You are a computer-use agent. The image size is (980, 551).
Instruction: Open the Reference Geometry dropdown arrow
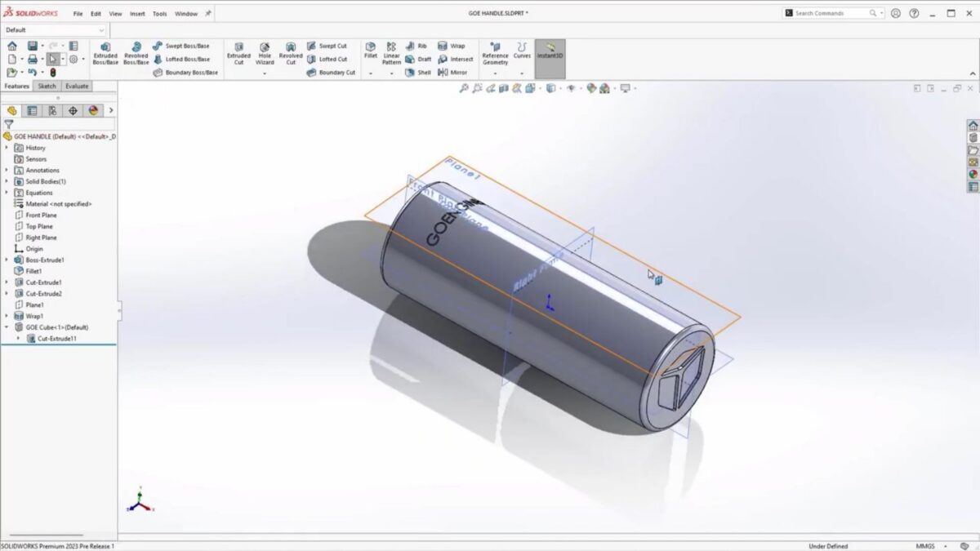495,74
